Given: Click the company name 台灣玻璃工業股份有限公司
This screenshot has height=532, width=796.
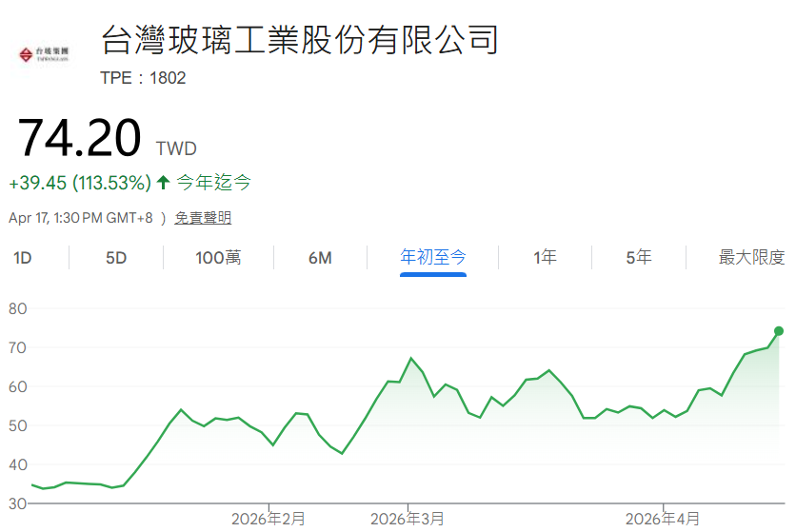Looking at the screenshot, I should pos(300,40).
